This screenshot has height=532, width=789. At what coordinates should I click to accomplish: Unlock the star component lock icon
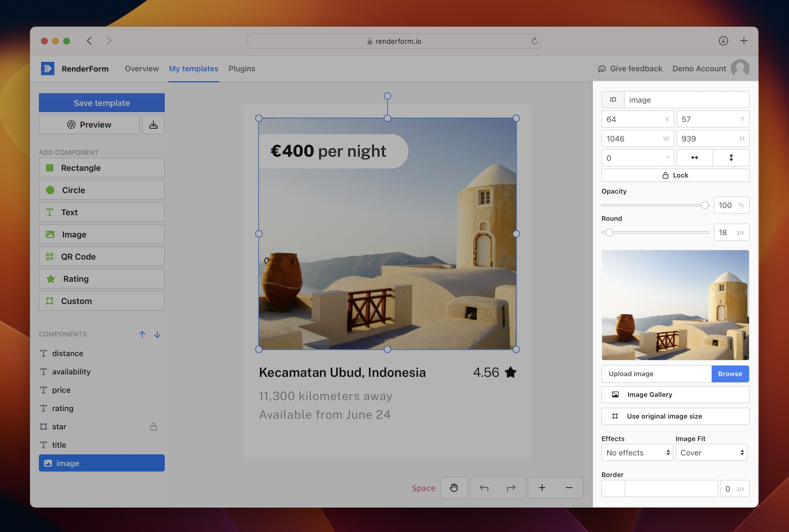pyautogui.click(x=153, y=427)
